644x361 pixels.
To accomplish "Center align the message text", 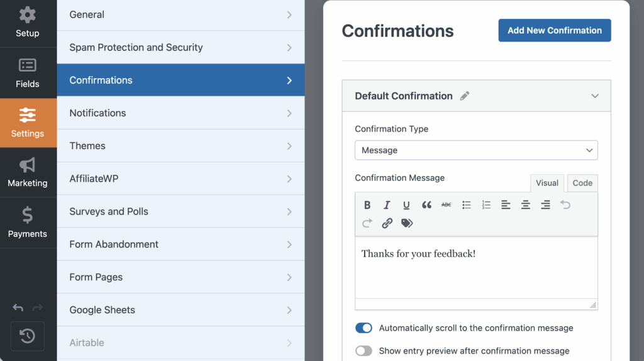I will (x=526, y=205).
